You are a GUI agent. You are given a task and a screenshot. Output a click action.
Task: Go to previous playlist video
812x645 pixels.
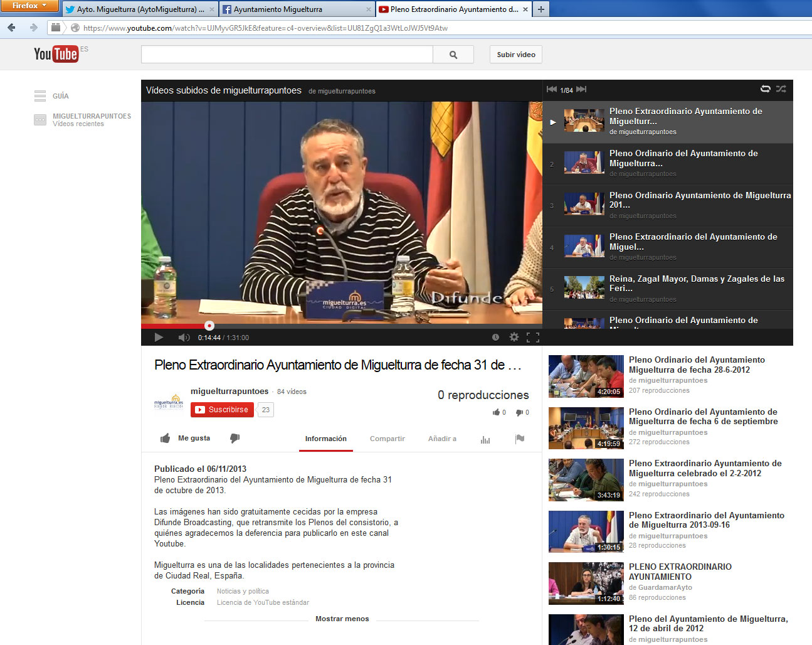point(552,90)
